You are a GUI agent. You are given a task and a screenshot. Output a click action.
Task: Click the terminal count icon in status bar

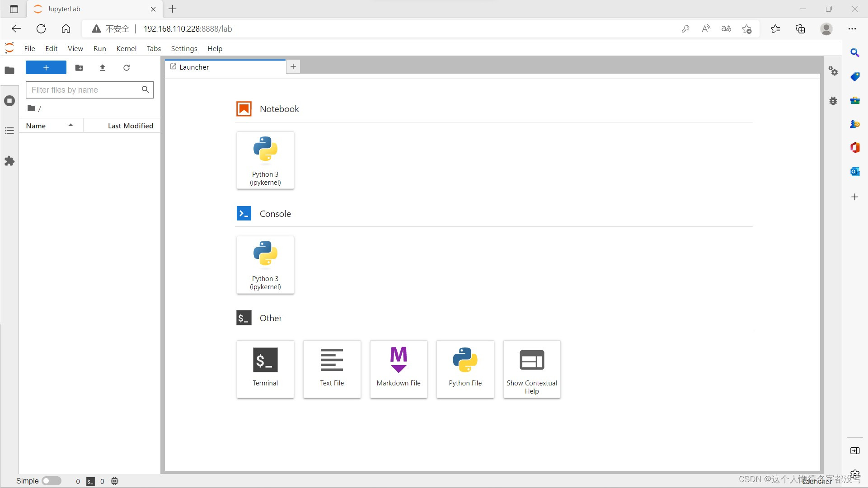pyautogui.click(x=90, y=481)
